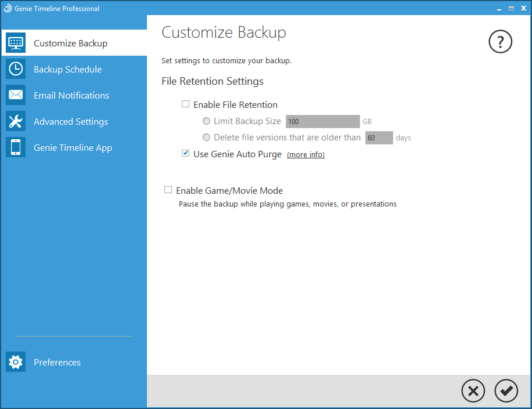
Task: Click the Preferences gear icon
Action: click(x=16, y=362)
